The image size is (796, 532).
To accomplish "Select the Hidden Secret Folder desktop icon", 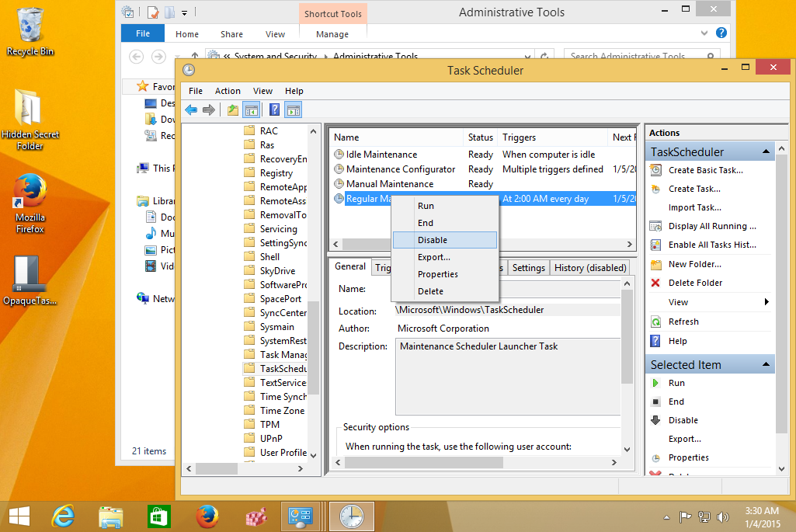I will [30, 120].
